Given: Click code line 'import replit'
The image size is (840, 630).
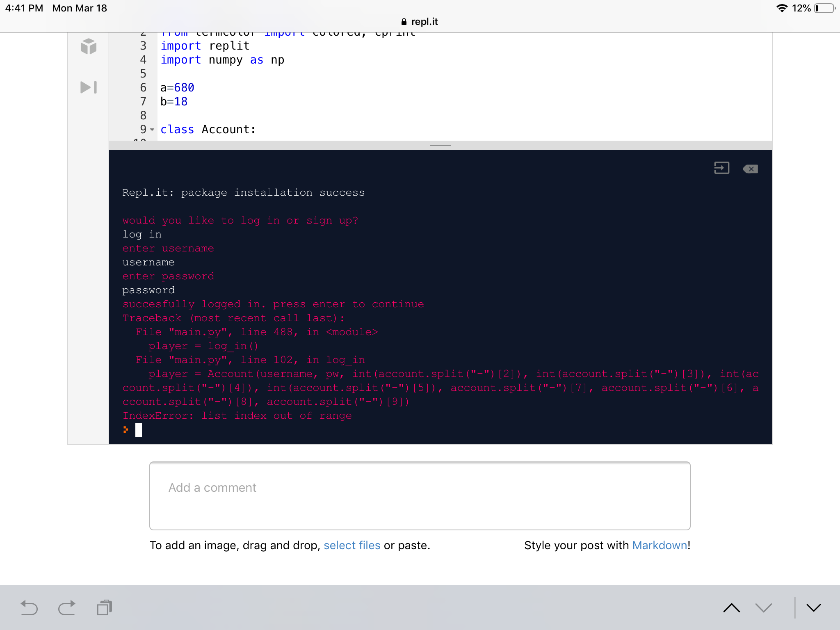Looking at the screenshot, I should [205, 46].
